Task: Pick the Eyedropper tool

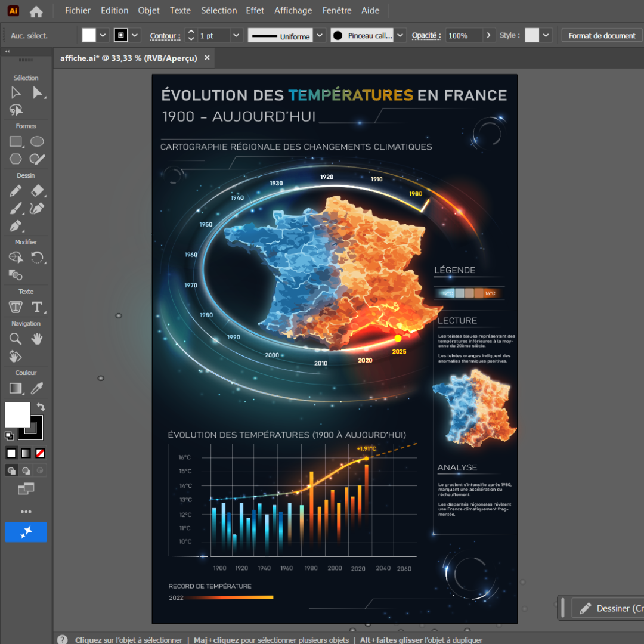Action: [x=37, y=388]
